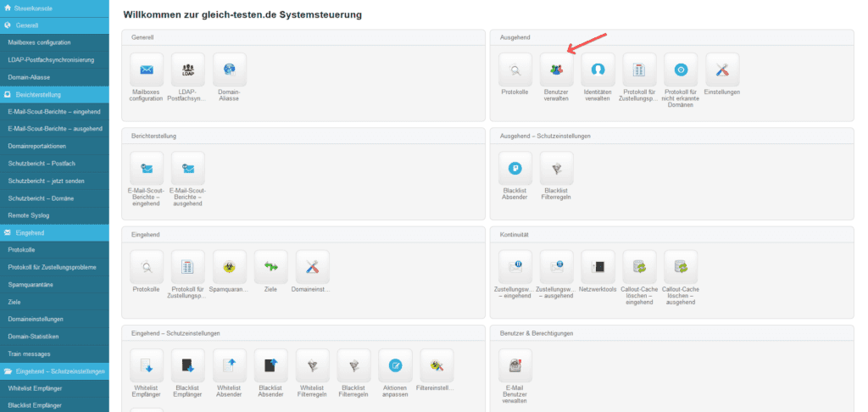
Task: Open the Ausgehend Einstellungen tools icon
Action: [x=722, y=70]
